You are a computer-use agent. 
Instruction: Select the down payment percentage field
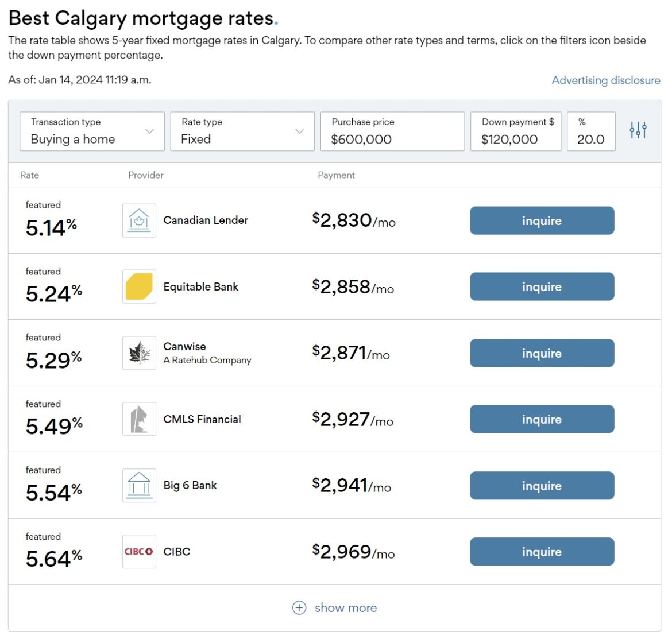point(591,131)
